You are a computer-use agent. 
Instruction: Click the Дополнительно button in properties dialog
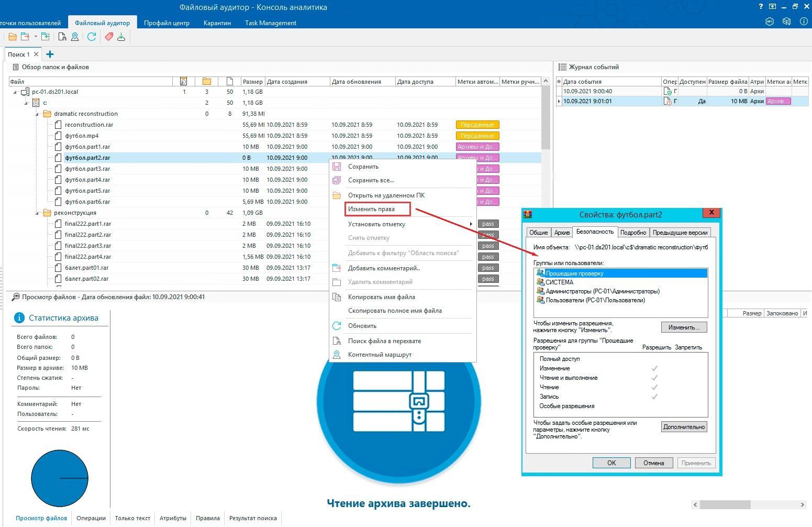[683, 427]
